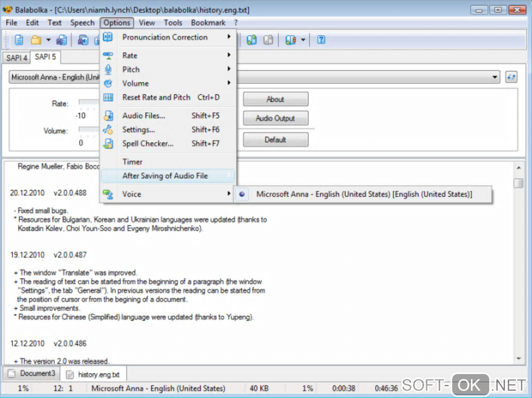Viewport: 532px width, 398px height.
Task: Click the Default button
Action: (275, 140)
